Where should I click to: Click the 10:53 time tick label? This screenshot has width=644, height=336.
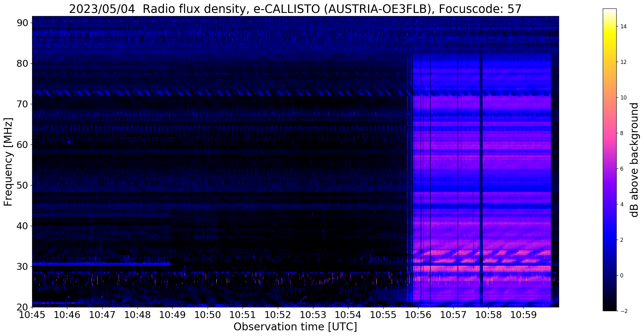tap(313, 315)
